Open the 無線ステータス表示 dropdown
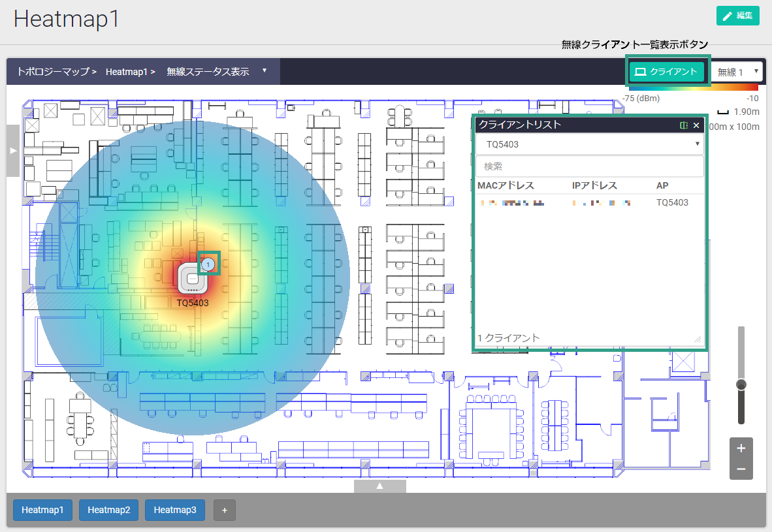Viewport: 772px width, 532px height. click(216, 72)
